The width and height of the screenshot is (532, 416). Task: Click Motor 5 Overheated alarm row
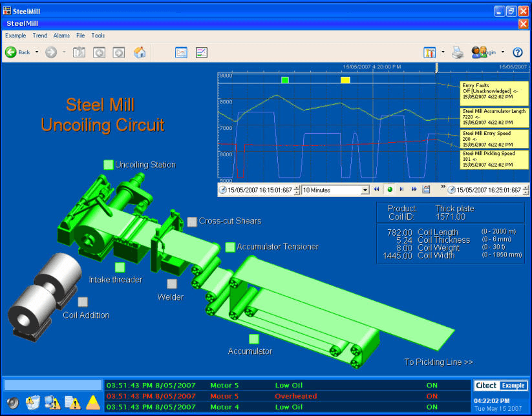tap(287, 396)
